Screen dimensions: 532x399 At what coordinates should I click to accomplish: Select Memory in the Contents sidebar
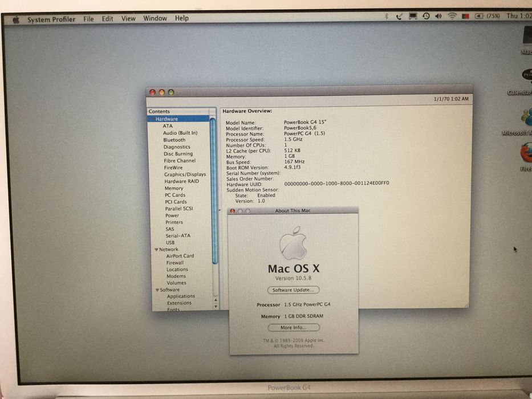[174, 188]
